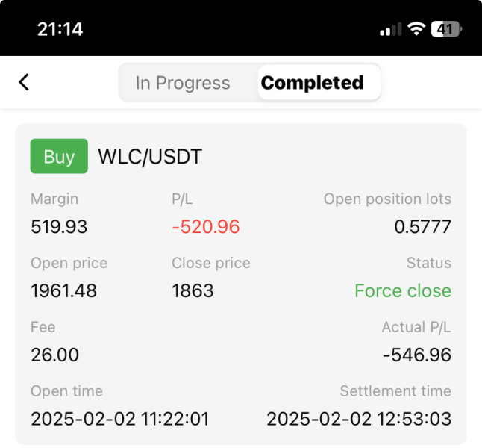
Task: Tap the green Buy badge
Action: point(59,157)
